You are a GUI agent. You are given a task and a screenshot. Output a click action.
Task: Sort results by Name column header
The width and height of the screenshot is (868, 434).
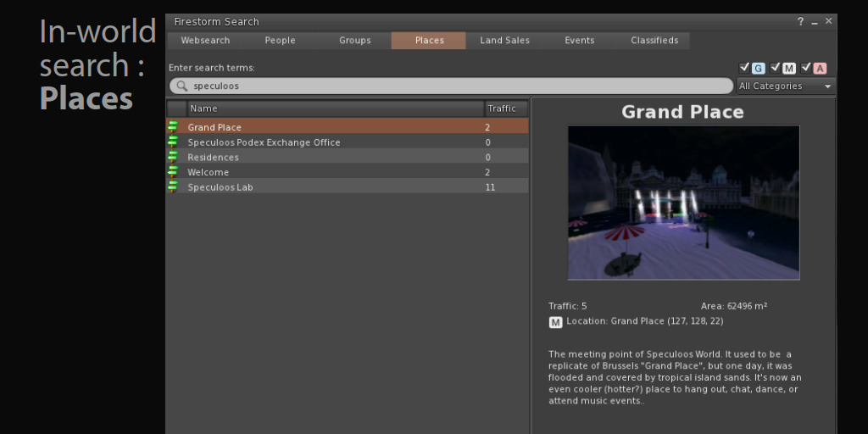tap(336, 108)
